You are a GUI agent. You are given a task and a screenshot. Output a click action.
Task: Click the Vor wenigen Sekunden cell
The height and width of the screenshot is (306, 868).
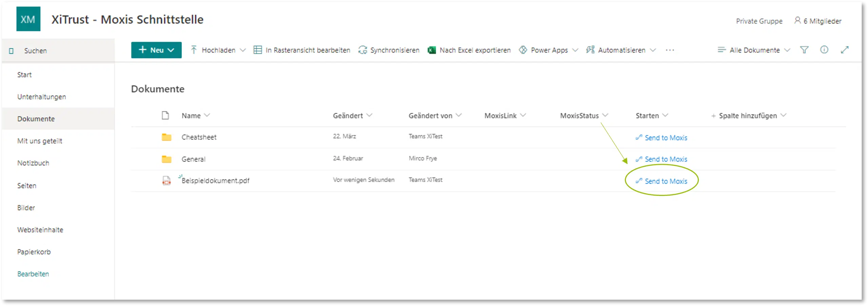(x=363, y=180)
